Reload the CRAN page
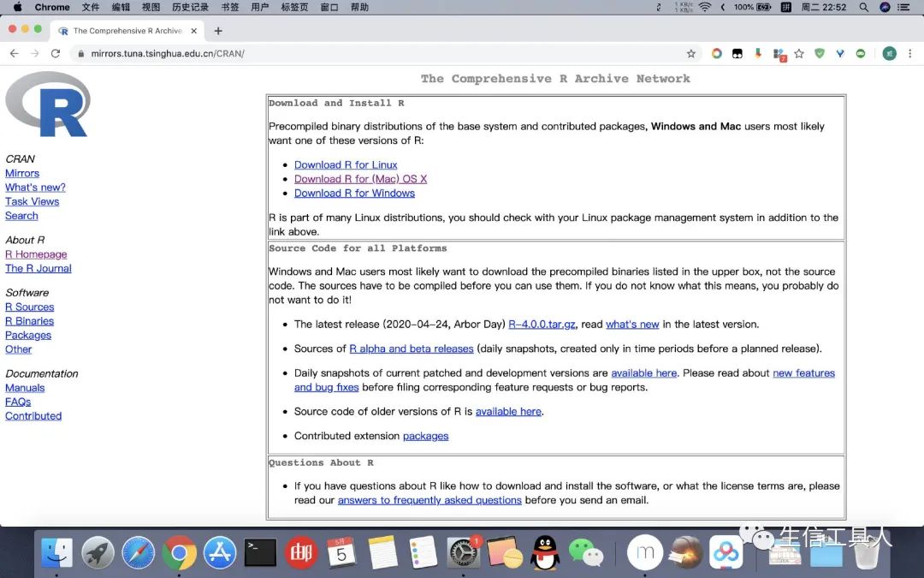Image resolution: width=924 pixels, height=578 pixels. [56, 54]
